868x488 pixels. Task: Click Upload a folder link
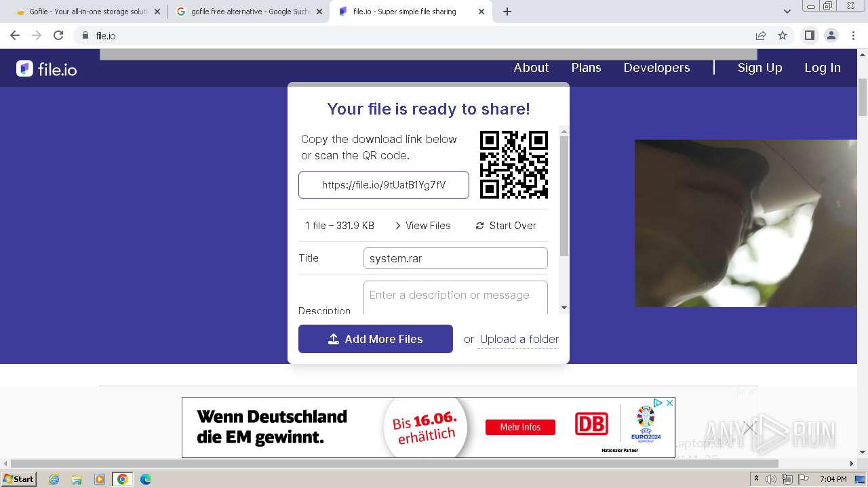click(x=519, y=339)
